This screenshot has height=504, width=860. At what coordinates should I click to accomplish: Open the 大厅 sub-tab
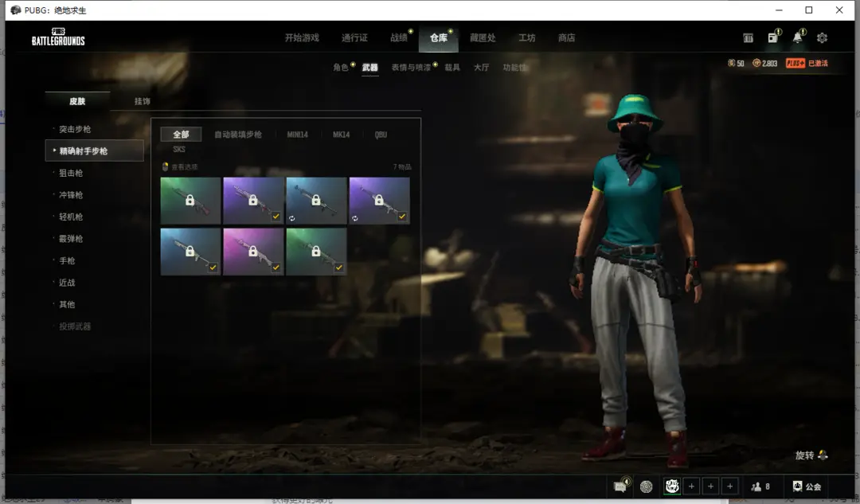[x=481, y=68]
